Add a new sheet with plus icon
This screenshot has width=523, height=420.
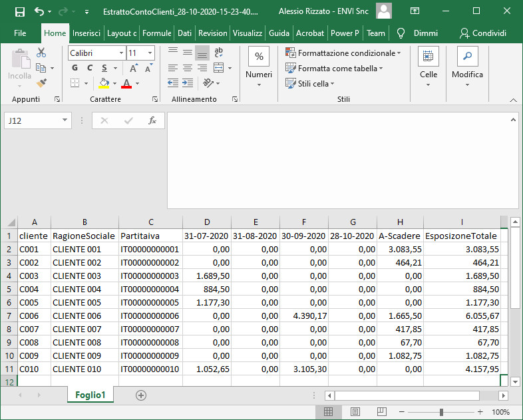tap(141, 395)
